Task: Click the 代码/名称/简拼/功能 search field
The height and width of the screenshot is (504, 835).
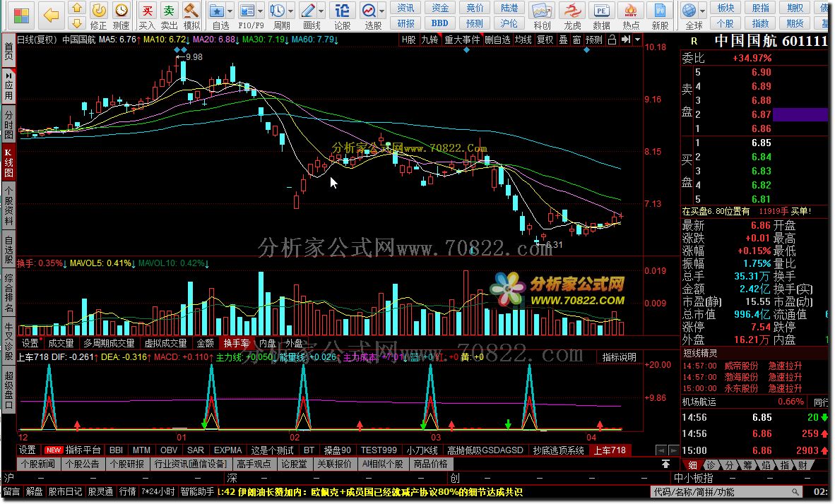Action: 727,492
